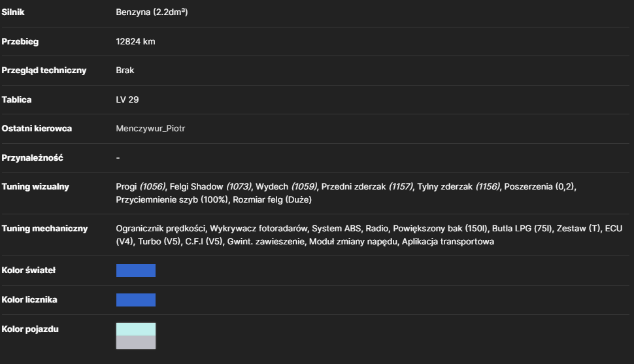634x364 pixels.
Task: Click the Felgi Shadow (1073) entry
Action: 210,187
